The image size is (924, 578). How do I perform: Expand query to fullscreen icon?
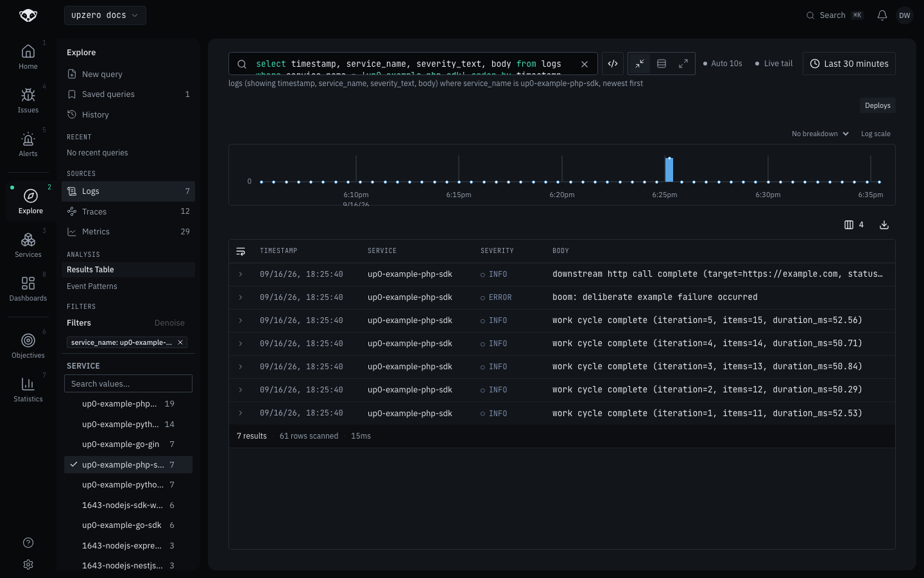[x=683, y=64]
